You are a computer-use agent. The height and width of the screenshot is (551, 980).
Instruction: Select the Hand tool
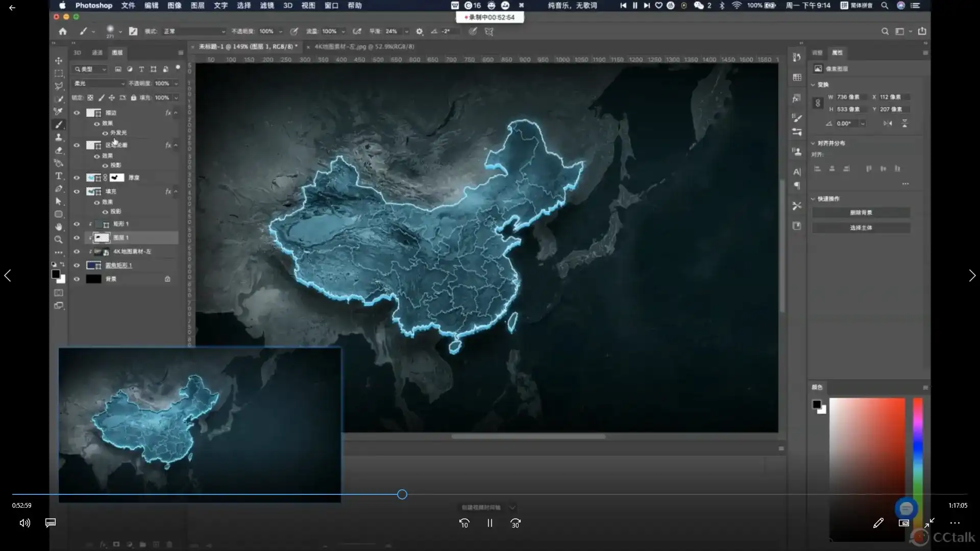click(59, 227)
